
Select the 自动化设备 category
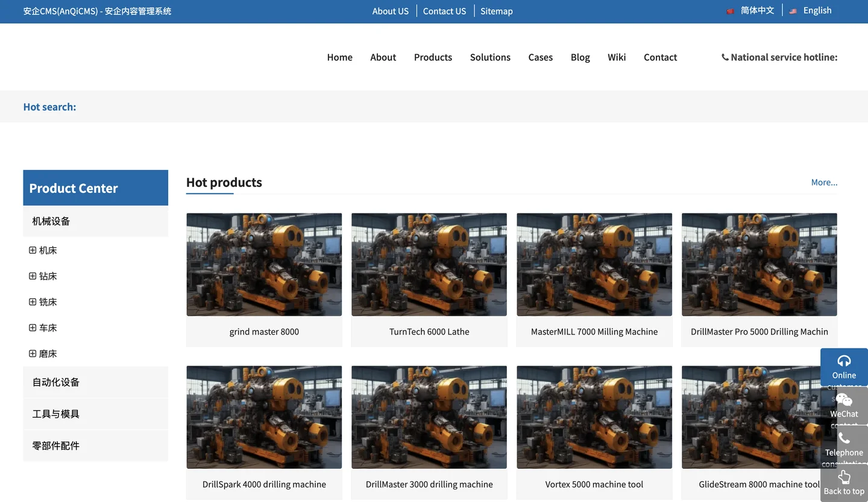click(x=56, y=382)
